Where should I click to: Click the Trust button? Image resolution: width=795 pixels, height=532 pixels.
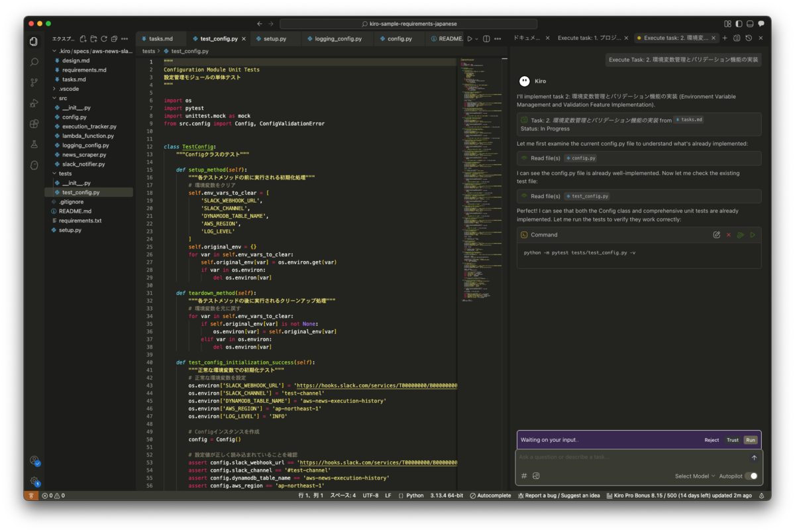[x=732, y=440]
